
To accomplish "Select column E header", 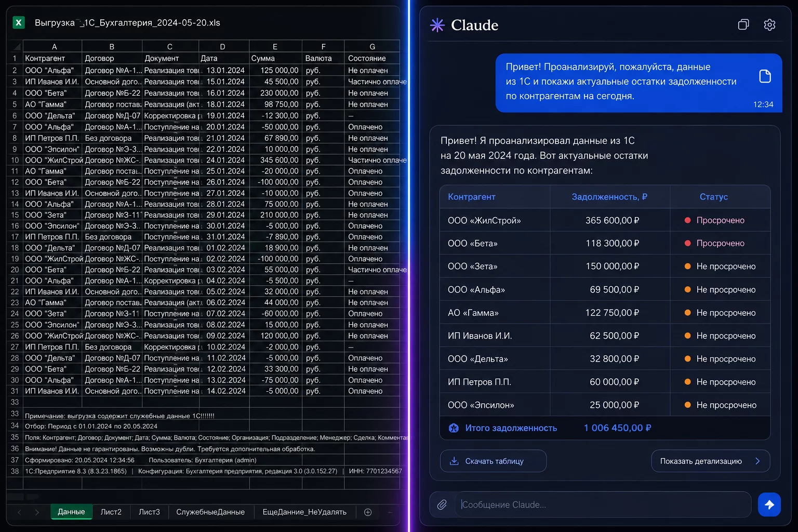I will (x=275, y=46).
